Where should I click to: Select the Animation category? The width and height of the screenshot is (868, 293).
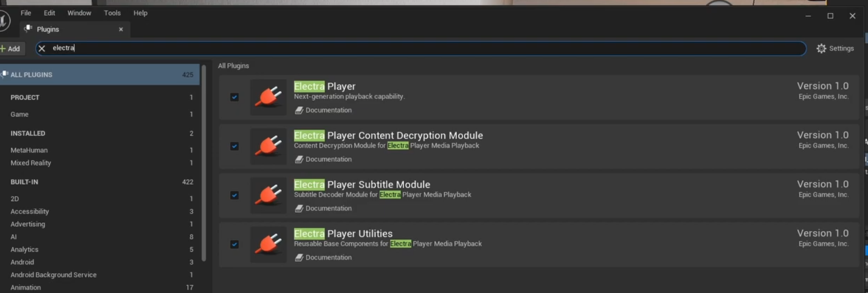tap(100, 288)
